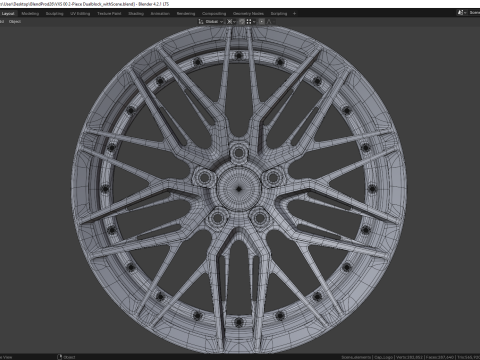Click the Scene name field

[x=474, y=13]
